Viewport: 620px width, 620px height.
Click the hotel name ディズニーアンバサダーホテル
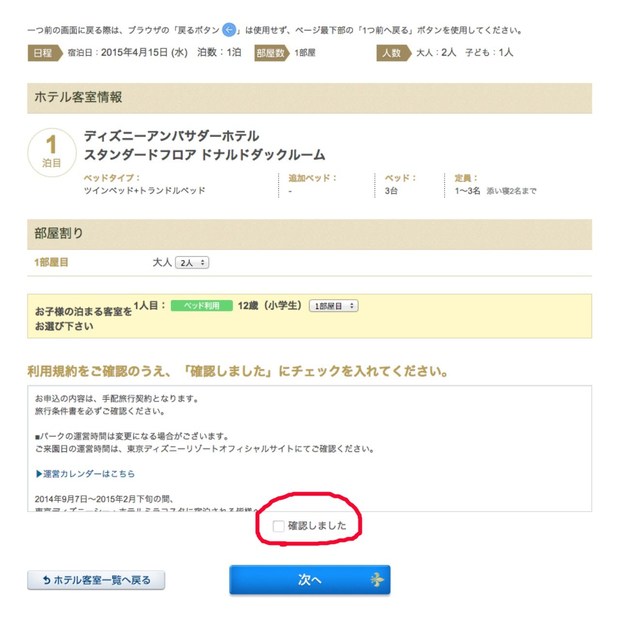pos(171,136)
